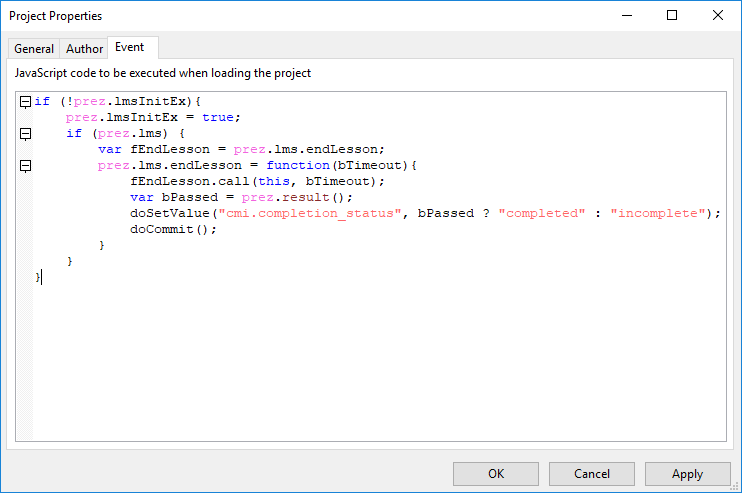Select the Event tab

click(130, 47)
